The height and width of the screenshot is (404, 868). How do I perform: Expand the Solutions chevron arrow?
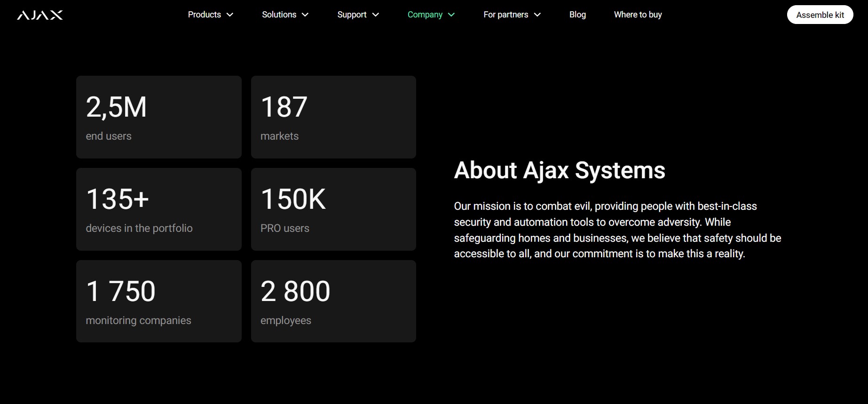tap(305, 15)
